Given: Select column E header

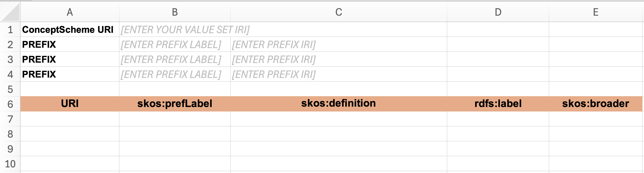Looking at the screenshot, I should click(596, 12).
